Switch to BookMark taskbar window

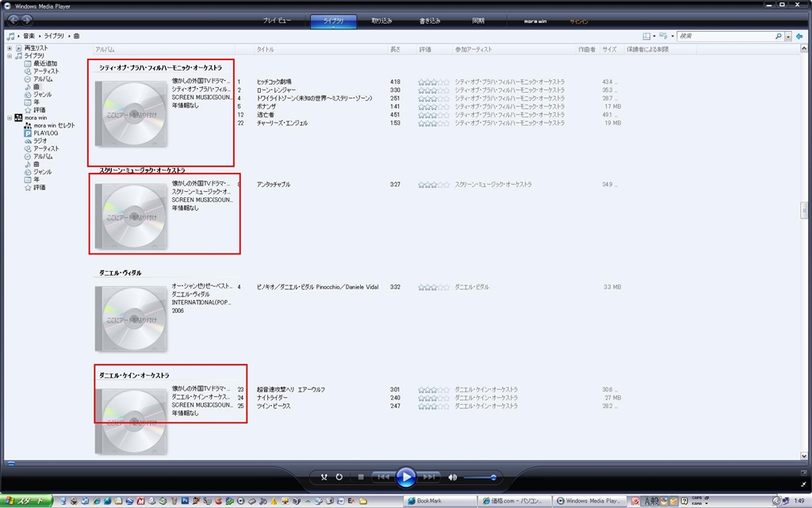pyautogui.click(x=439, y=501)
